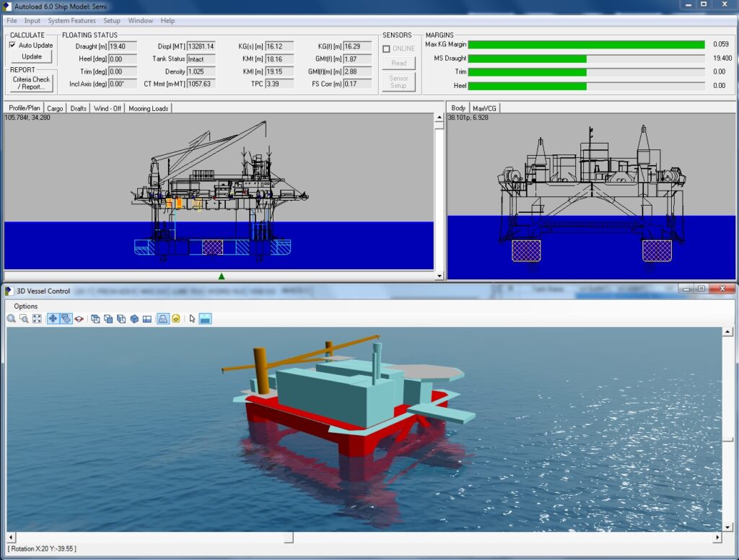Open the MaxVCG tab in body view
This screenshot has height=560, width=739.
(485, 108)
